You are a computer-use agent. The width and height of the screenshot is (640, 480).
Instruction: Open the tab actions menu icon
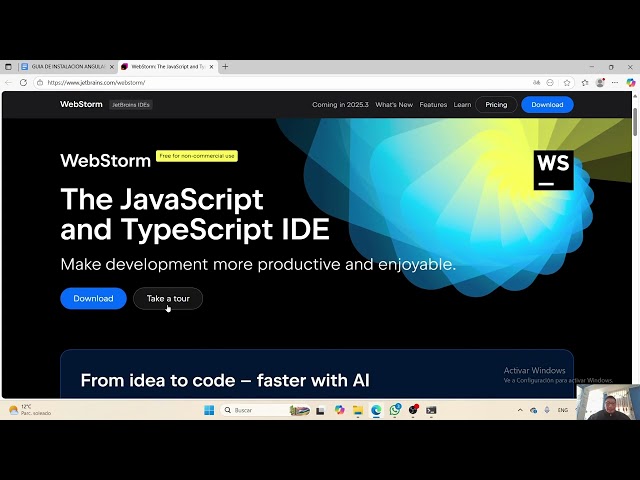point(9,67)
